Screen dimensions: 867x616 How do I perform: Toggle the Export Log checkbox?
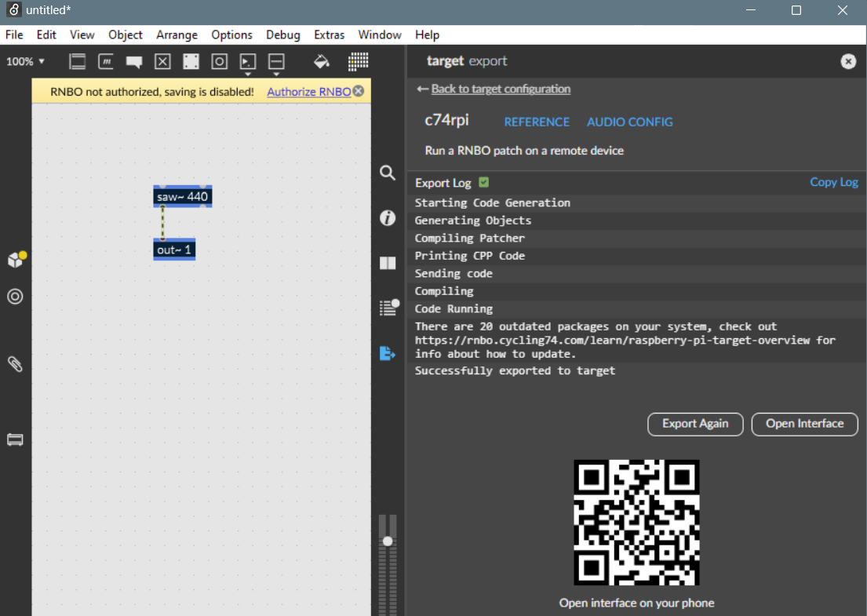pos(484,183)
